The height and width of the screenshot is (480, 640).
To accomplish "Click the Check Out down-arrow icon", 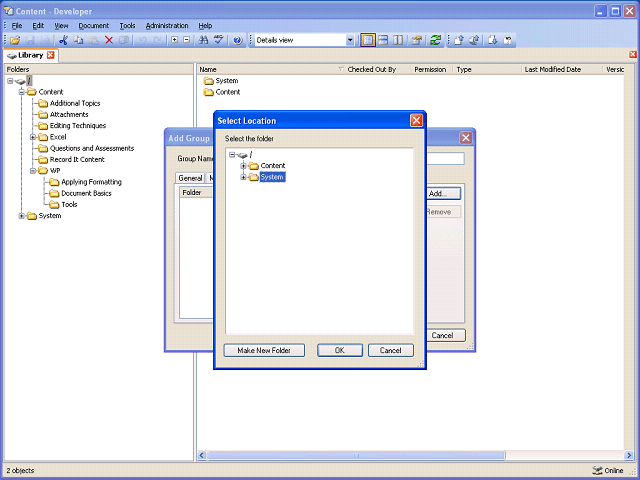I will coord(493,40).
